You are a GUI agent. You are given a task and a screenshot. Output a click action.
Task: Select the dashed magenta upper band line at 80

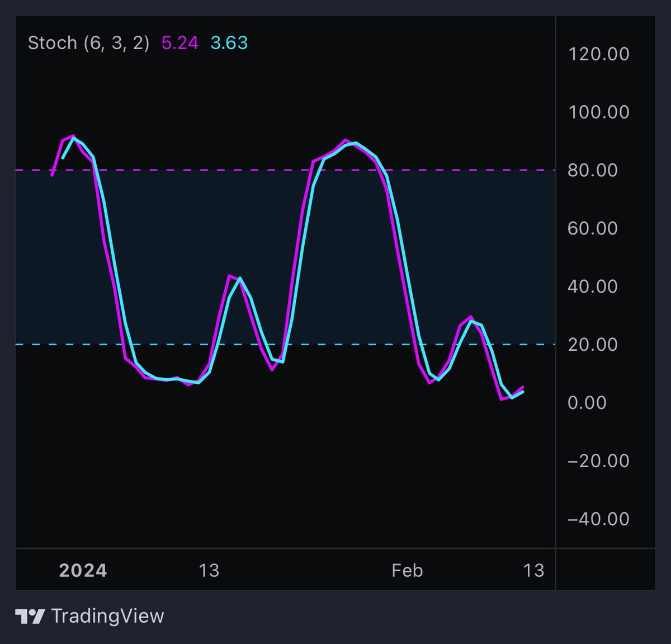coord(285,170)
